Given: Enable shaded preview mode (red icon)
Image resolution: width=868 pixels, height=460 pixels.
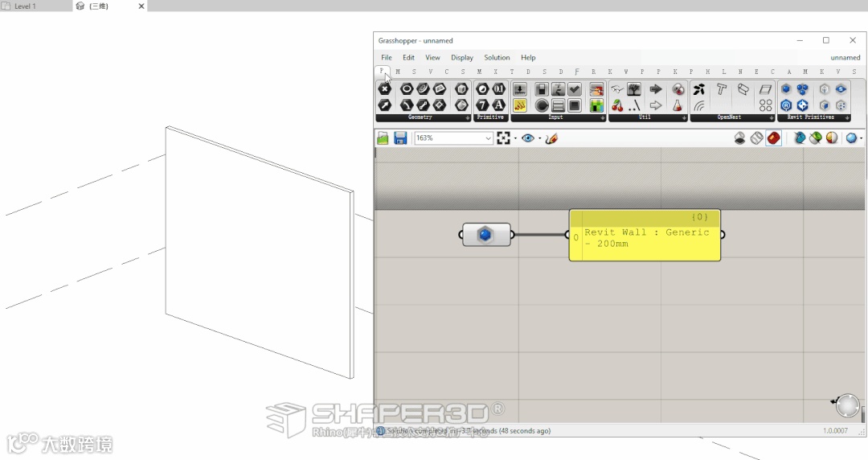Looking at the screenshot, I should 774,138.
